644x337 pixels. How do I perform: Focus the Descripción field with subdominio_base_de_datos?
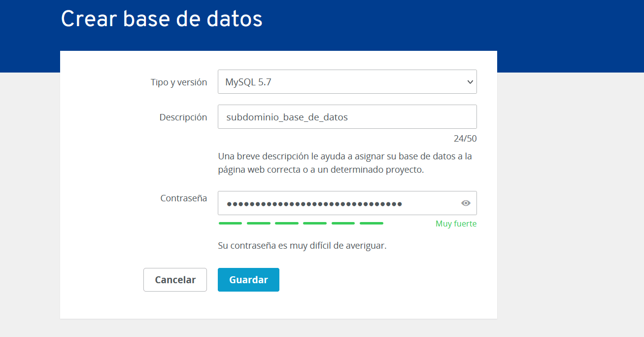pyautogui.click(x=347, y=117)
